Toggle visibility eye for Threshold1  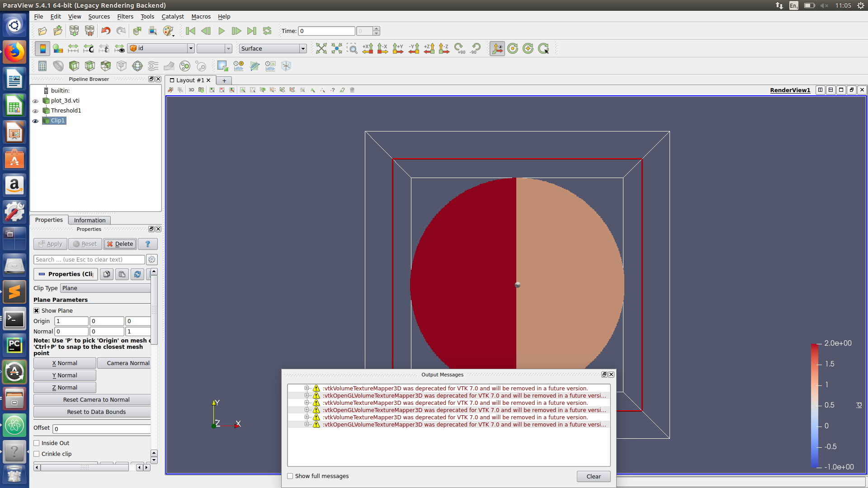(x=35, y=111)
